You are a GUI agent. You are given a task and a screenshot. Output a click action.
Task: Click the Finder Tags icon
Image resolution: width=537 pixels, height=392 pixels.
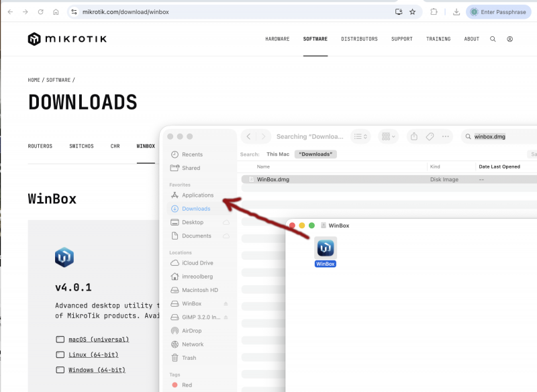coord(430,137)
